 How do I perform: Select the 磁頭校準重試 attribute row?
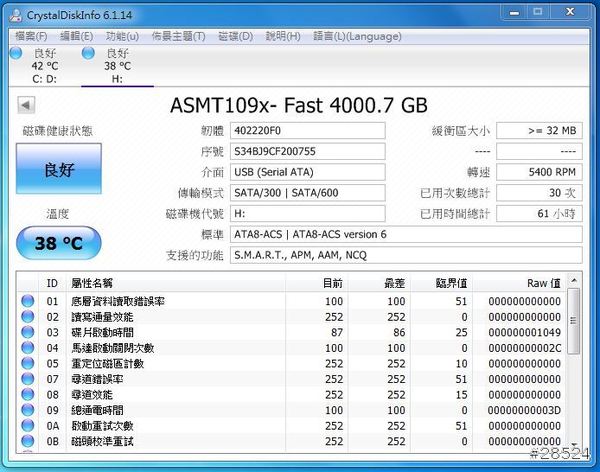pyautogui.click(x=292, y=441)
